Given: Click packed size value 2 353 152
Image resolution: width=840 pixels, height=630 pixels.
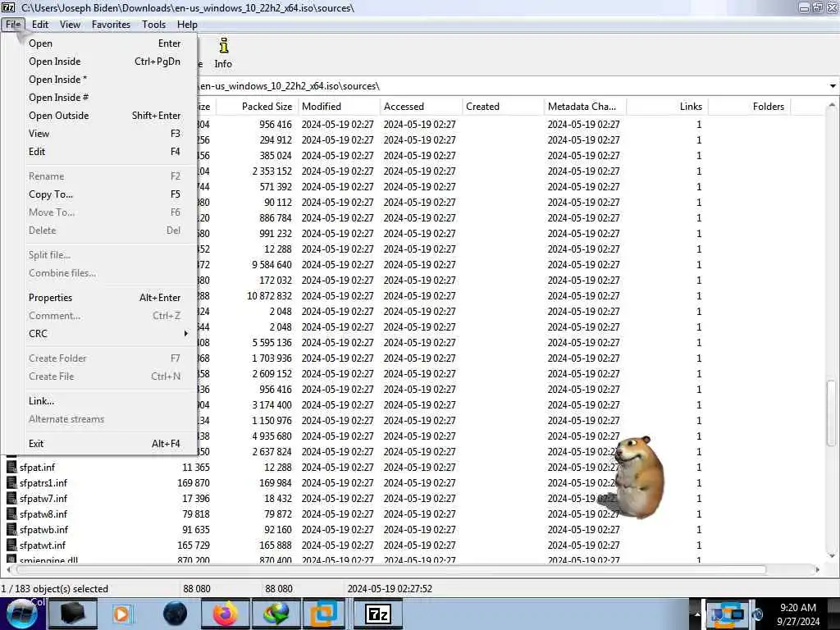Looking at the screenshot, I should coord(272,171).
